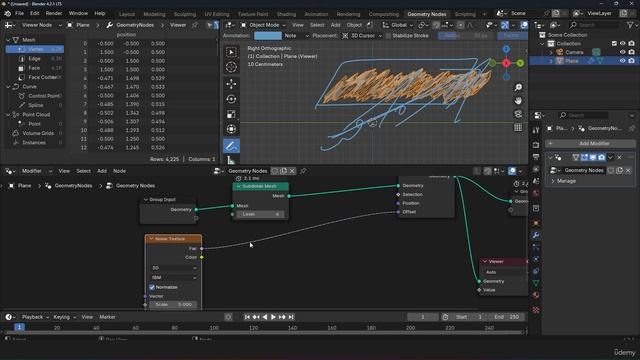Image resolution: width=640 pixels, height=360 pixels.
Task: Adjust Level field in Subdivide Mesh node
Action: pos(260,214)
